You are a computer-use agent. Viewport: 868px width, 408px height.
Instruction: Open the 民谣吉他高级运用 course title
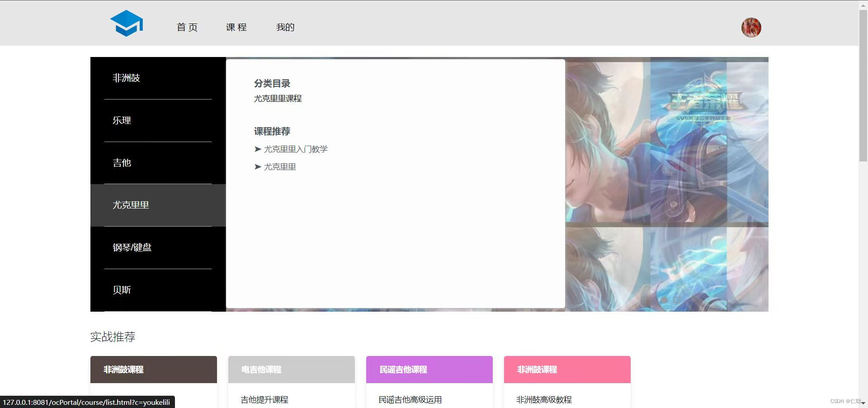click(410, 400)
